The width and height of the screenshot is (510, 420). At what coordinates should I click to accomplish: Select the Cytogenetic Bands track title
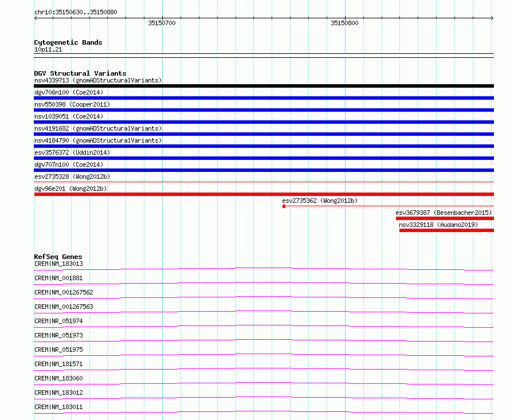click(x=68, y=42)
